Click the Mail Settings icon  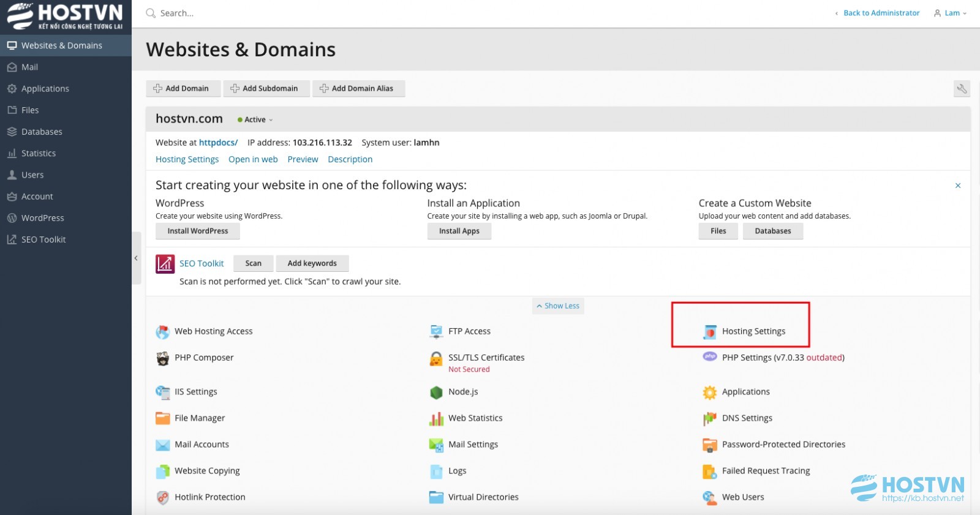tap(436, 445)
